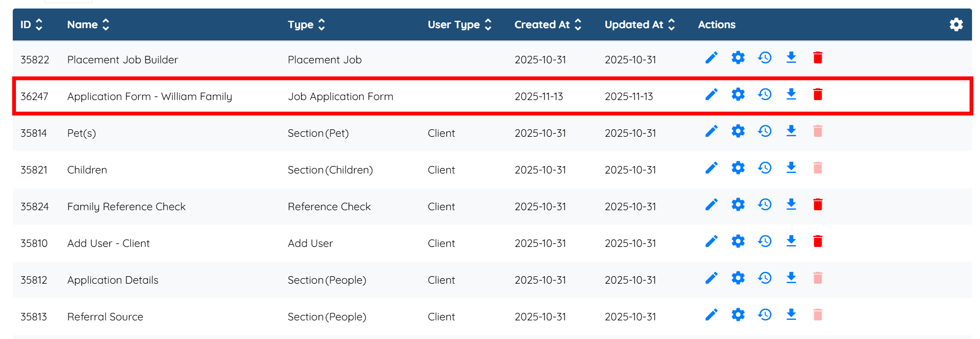The height and width of the screenshot is (339, 980).
Task: Sort table by Type column
Action: pyautogui.click(x=321, y=24)
